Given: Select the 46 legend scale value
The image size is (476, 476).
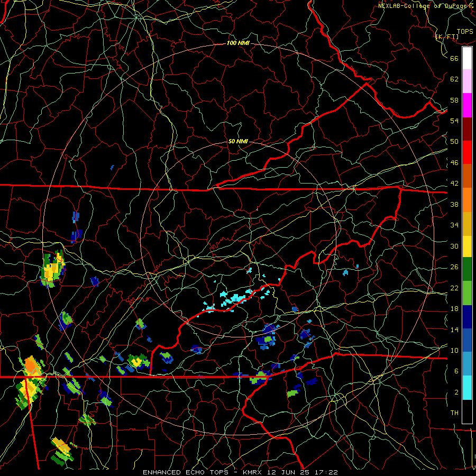Looking at the screenshot, I should tap(454, 163).
